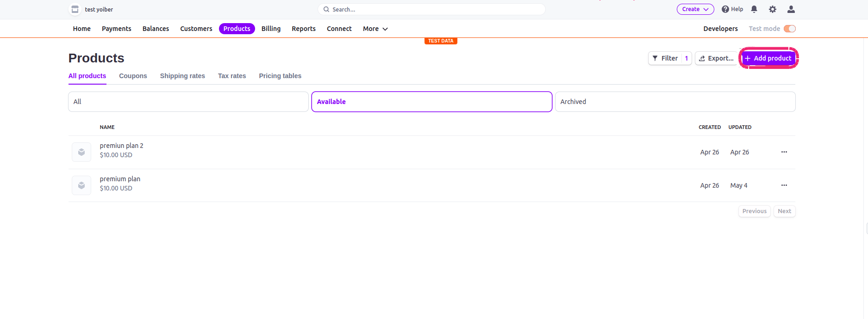Viewport: 868px width, 319px height.
Task: Select the Archived status filter
Action: [x=675, y=102]
